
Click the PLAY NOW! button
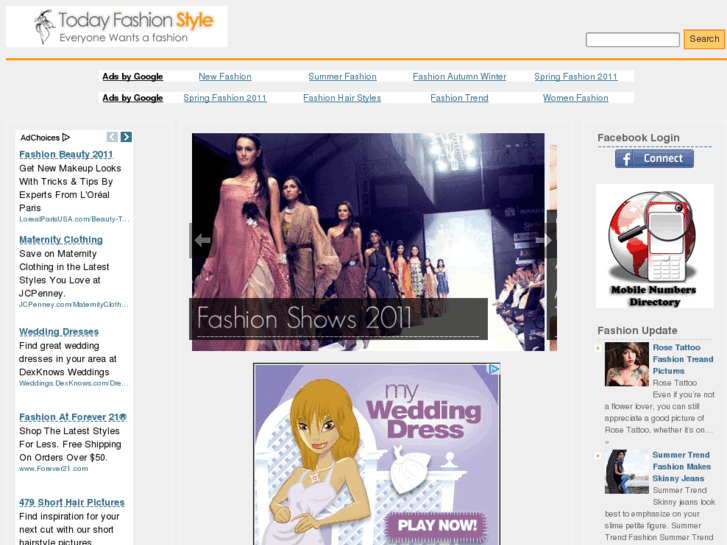click(x=437, y=525)
